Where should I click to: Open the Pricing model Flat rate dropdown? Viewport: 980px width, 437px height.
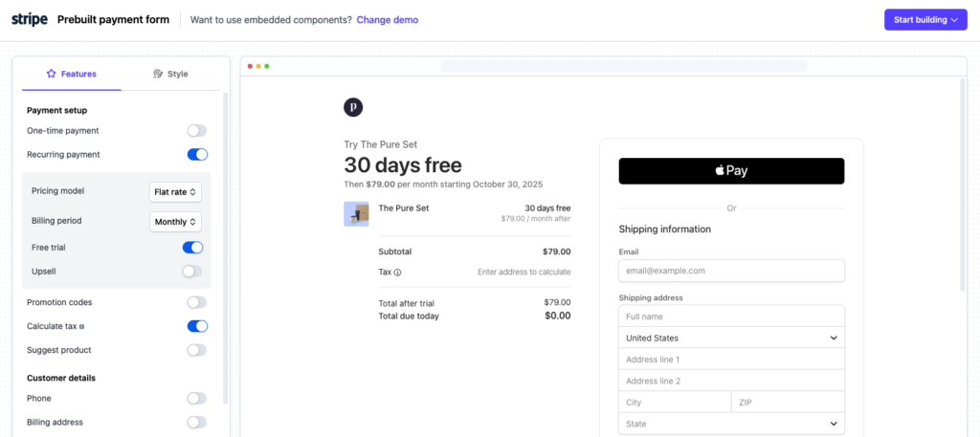(x=175, y=192)
